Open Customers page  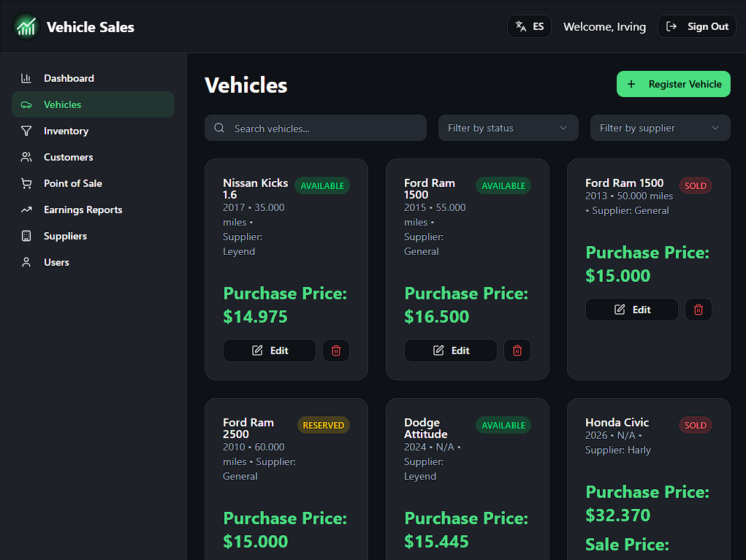coord(93,157)
